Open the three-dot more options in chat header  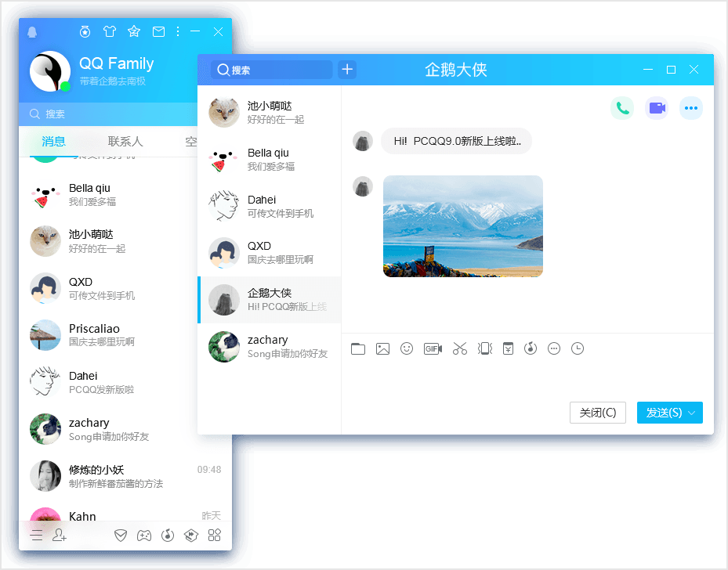click(690, 108)
